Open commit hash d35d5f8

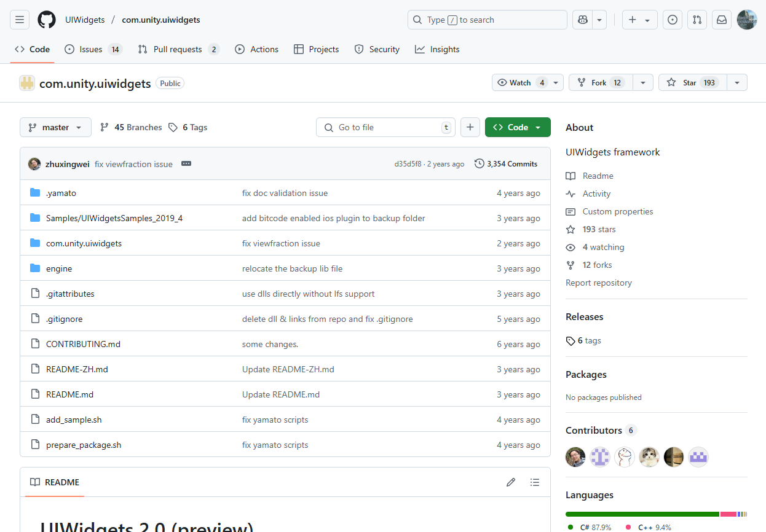coord(408,164)
